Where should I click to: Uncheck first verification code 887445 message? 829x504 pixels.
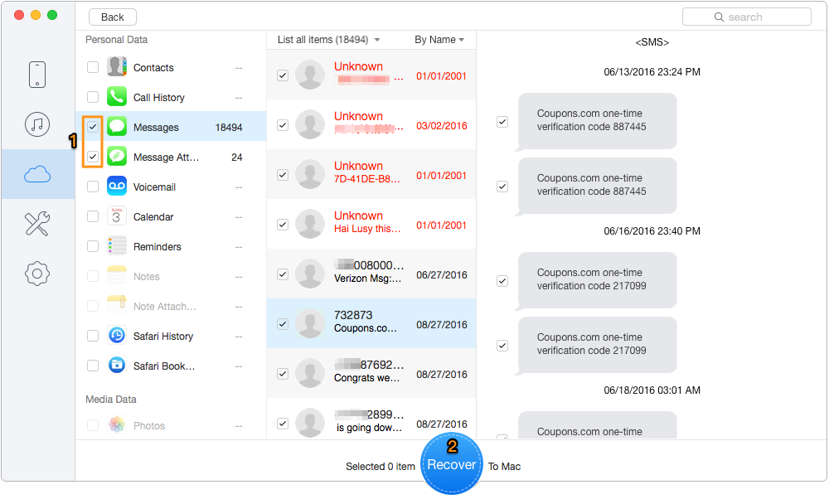coord(502,122)
